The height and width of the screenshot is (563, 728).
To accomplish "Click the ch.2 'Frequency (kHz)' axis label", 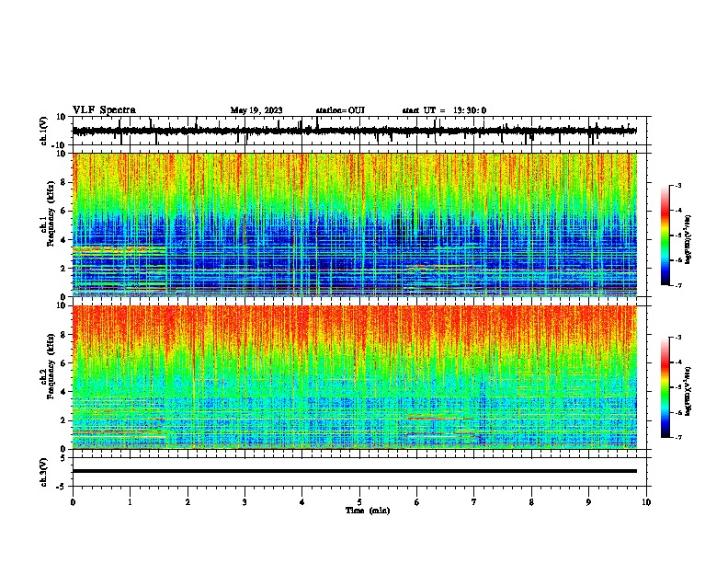I will point(51,366).
